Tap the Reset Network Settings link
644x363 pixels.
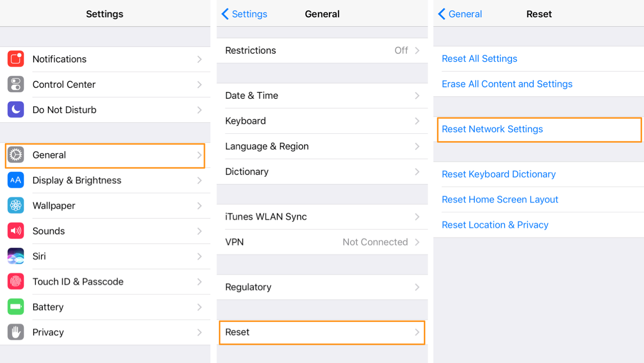(492, 129)
